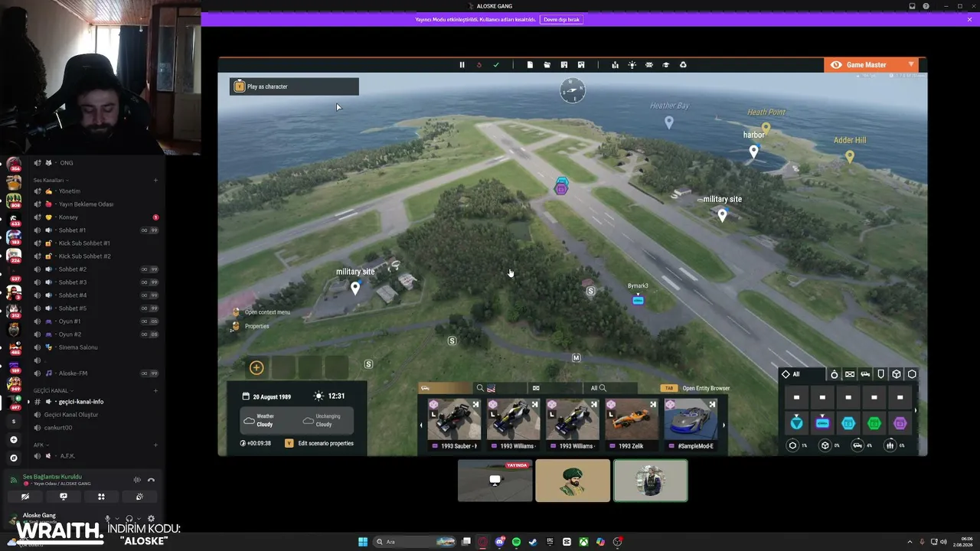
Task: Select the cyan downward-pointing faction swatch
Action: click(x=797, y=422)
